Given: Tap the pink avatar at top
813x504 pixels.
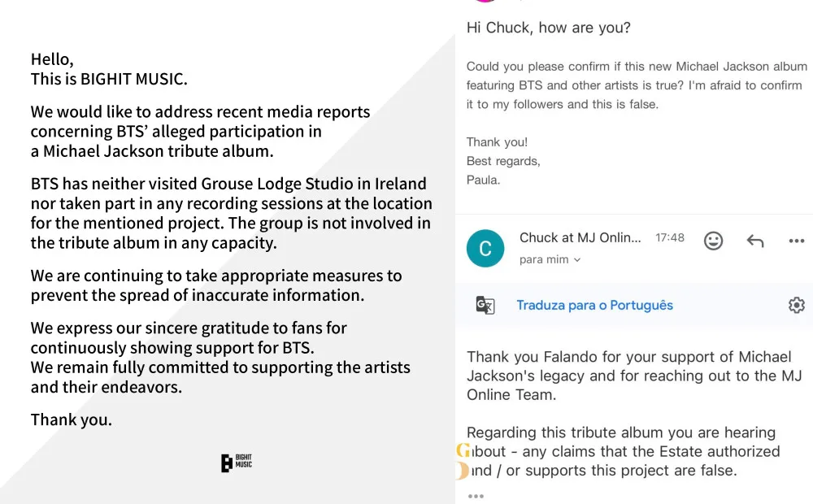Looking at the screenshot, I should [x=485, y=2].
